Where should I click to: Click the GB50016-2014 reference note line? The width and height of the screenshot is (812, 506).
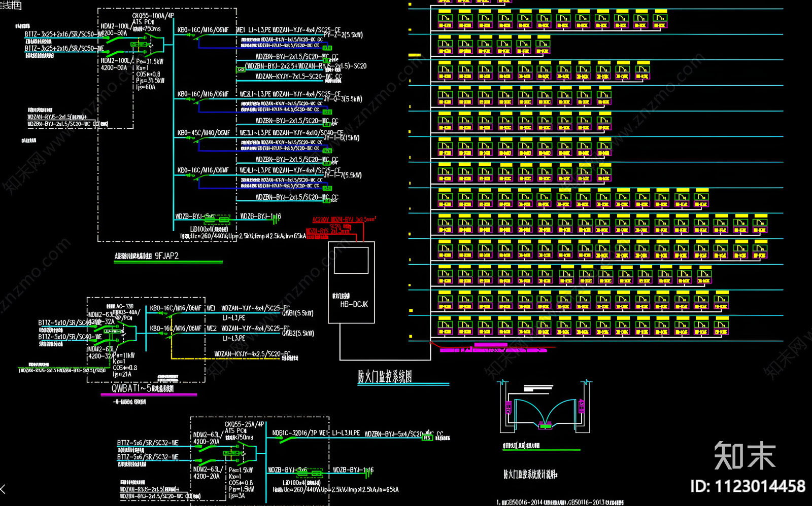coord(560,502)
